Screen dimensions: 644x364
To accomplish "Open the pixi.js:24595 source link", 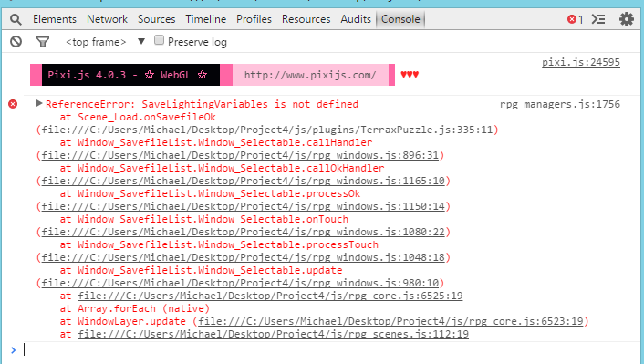I will (581, 62).
